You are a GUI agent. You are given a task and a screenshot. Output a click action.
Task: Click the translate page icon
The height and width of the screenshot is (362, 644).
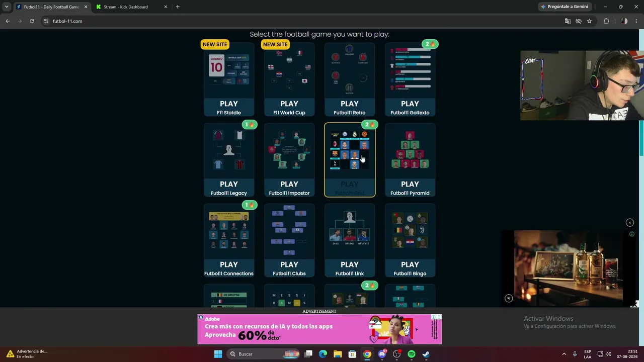[x=568, y=21]
